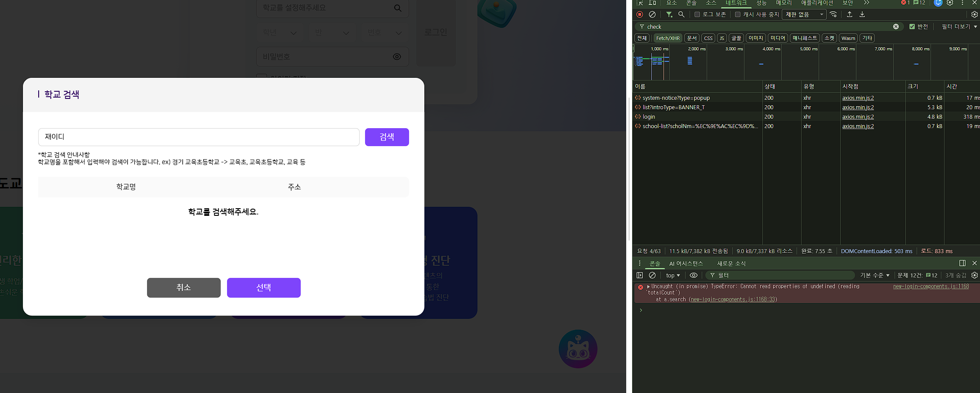Open the 기본 수준 log level dropdown

pos(874,275)
